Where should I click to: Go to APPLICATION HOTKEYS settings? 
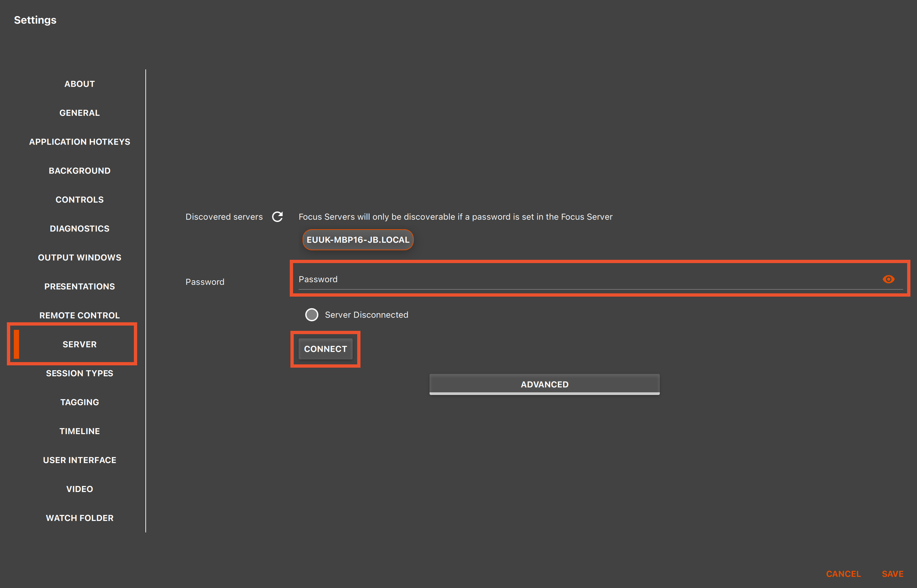[79, 142]
